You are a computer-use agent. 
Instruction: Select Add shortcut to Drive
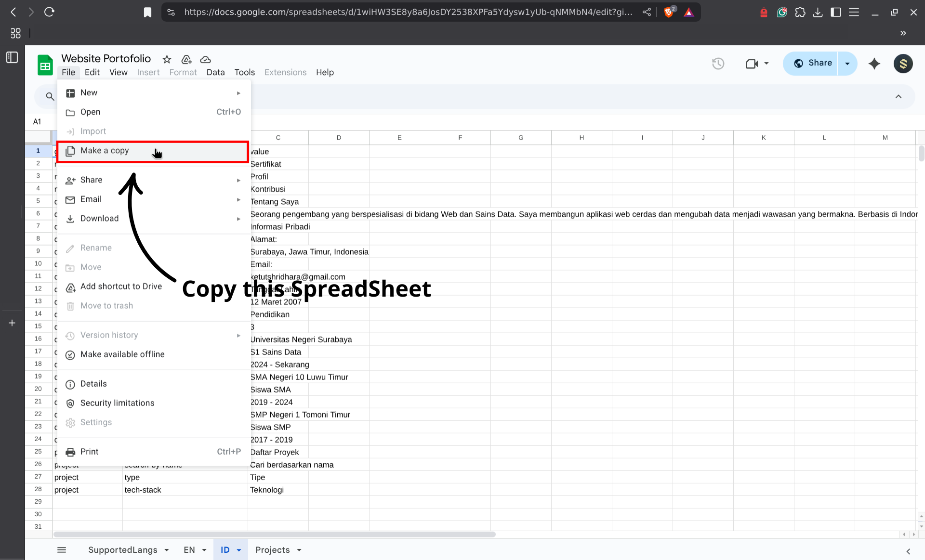(154, 287)
